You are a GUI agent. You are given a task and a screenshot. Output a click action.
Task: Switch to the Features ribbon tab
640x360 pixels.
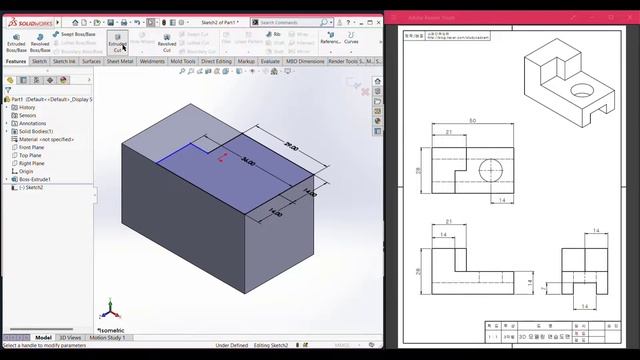(x=16, y=61)
